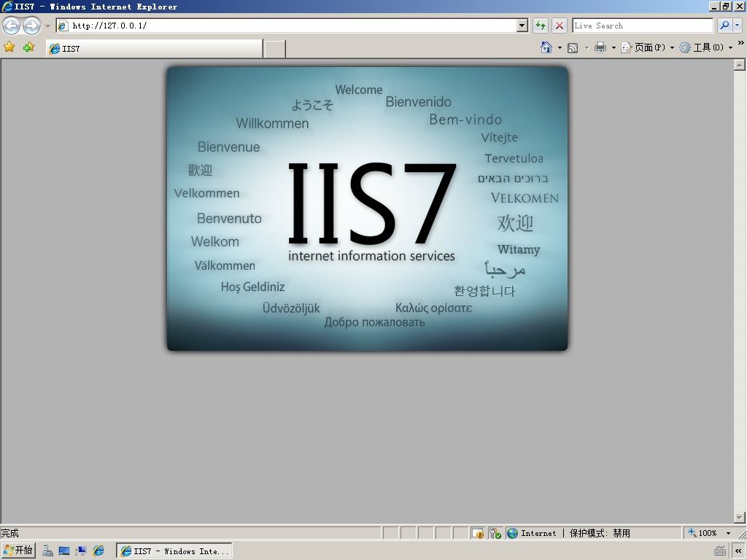Expand the Print options dropdown arrow

pyautogui.click(x=614, y=47)
